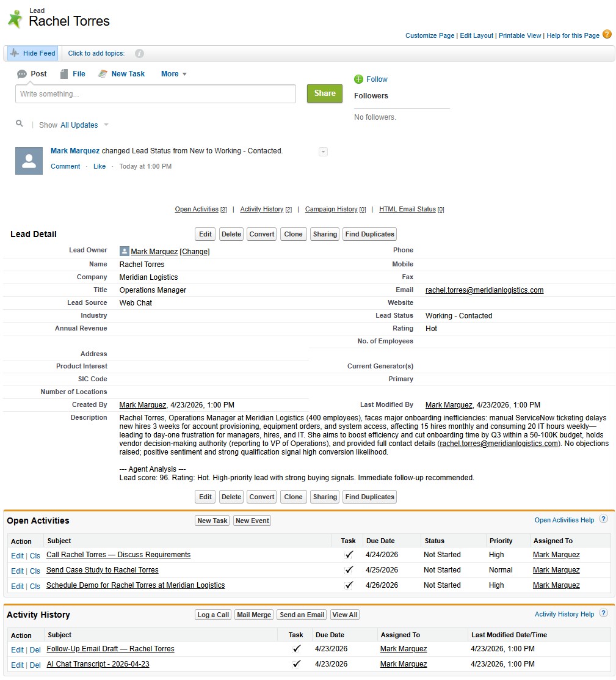The image size is (616, 680).
Task: Open the feed search magnifying glass
Action: pos(19,123)
